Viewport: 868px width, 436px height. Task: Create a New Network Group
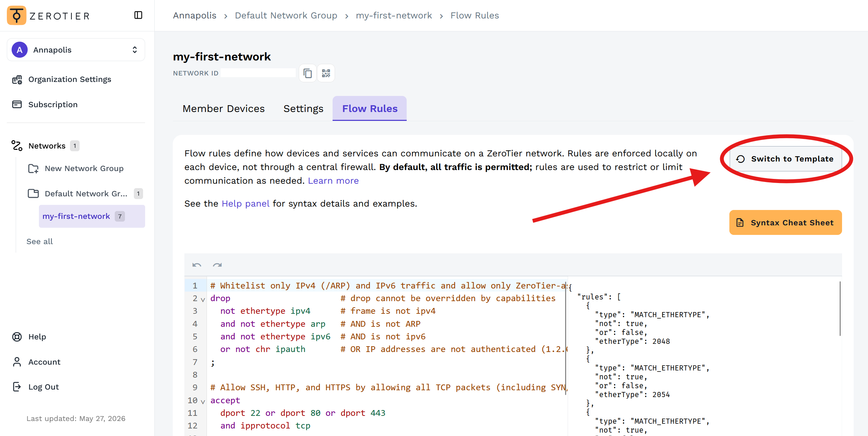tap(84, 168)
